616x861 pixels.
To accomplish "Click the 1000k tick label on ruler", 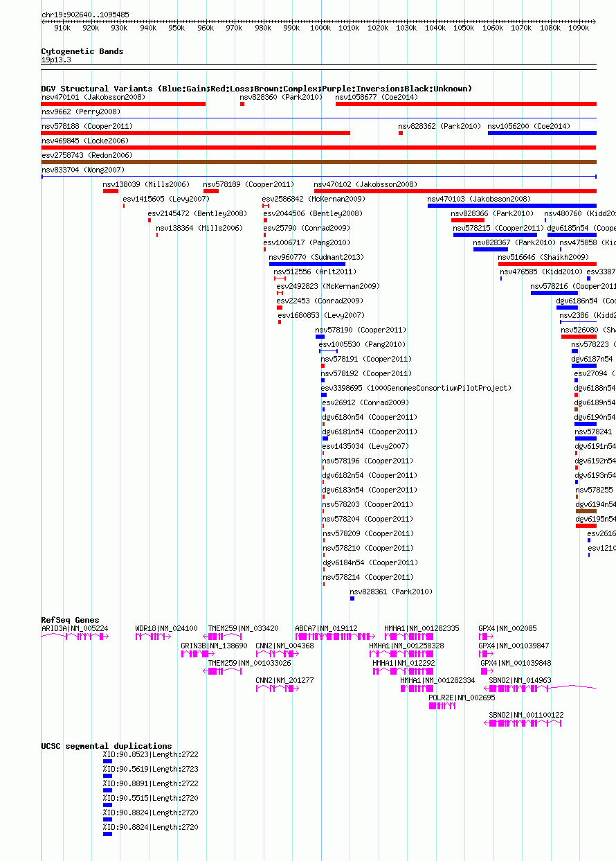I will pos(321,28).
